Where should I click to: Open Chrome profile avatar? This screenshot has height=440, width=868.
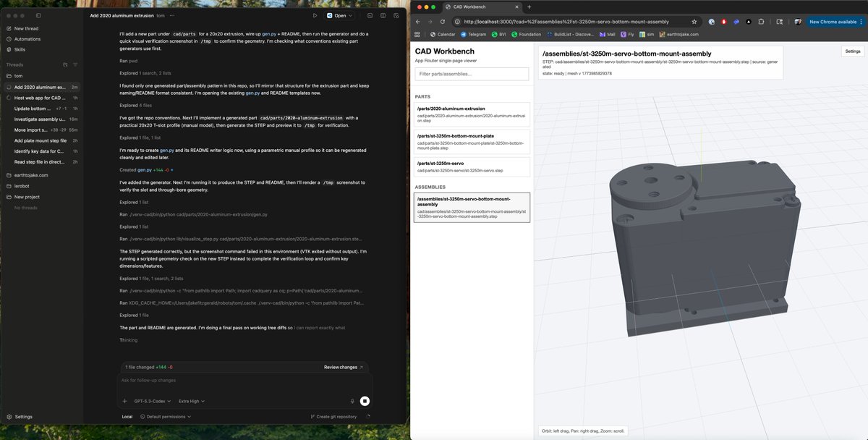[797, 22]
